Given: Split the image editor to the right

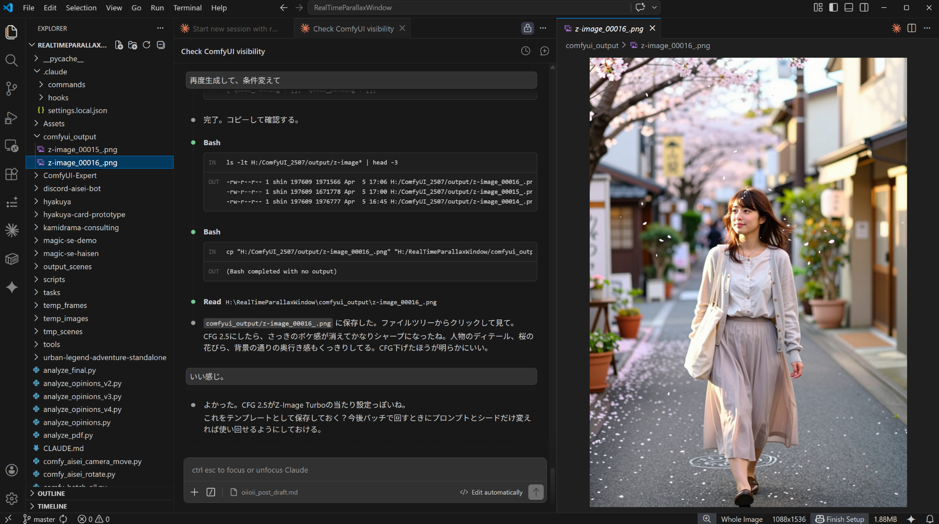Looking at the screenshot, I should 911,28.
